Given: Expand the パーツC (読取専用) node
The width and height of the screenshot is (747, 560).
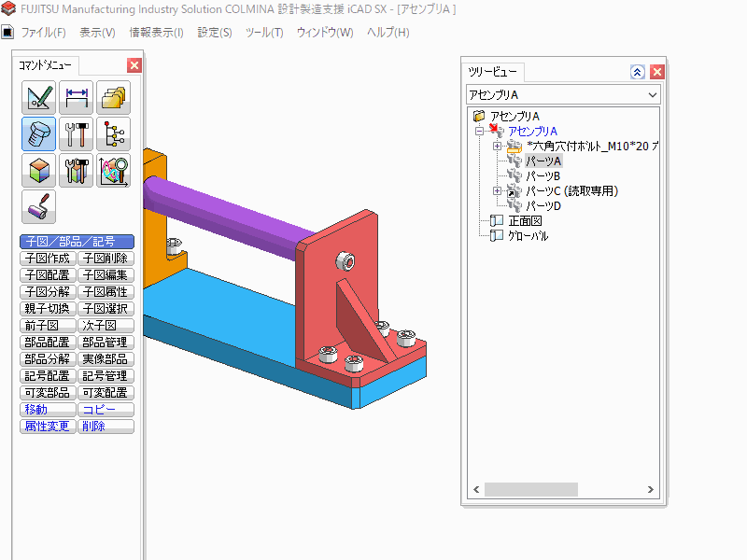Looking at the screenshot, I should [x=497, y=191].
